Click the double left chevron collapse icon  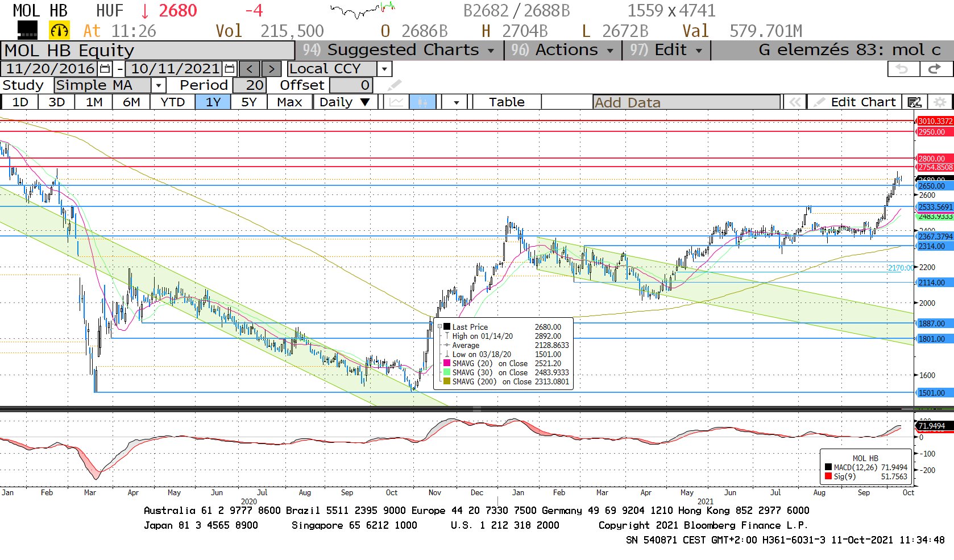(795, 102)
